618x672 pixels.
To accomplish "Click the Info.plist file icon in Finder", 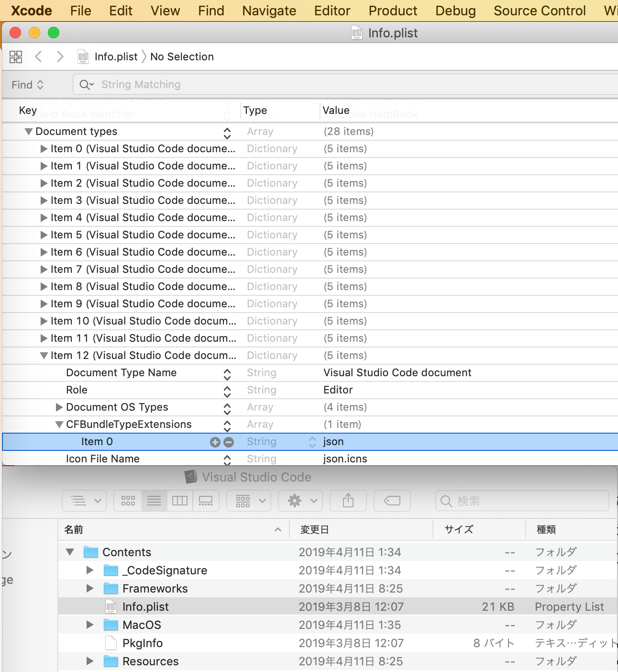I will pyautogui.click(x=111, y=607).
